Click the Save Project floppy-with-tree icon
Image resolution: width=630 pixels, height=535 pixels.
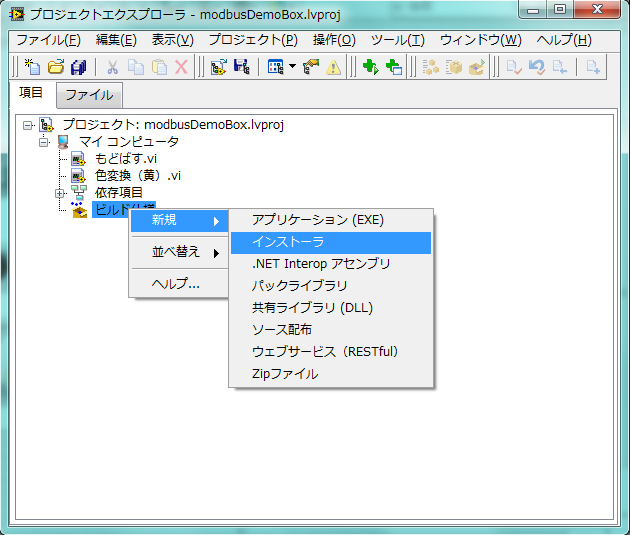(241, 67)
